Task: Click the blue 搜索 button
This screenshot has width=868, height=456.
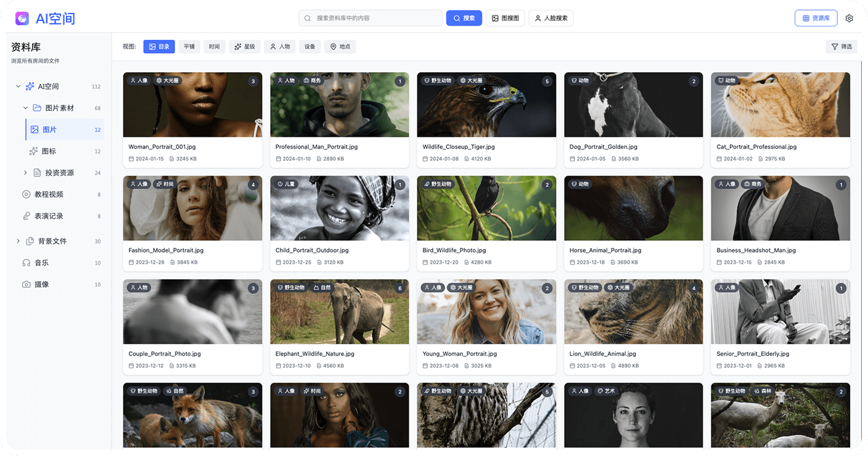Action: tap(464, 18)
